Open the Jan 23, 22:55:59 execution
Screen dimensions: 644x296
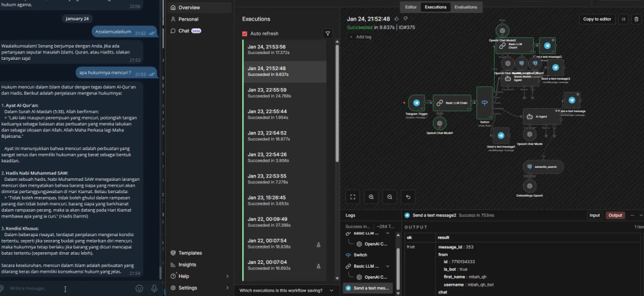click(x=285, y=93)
